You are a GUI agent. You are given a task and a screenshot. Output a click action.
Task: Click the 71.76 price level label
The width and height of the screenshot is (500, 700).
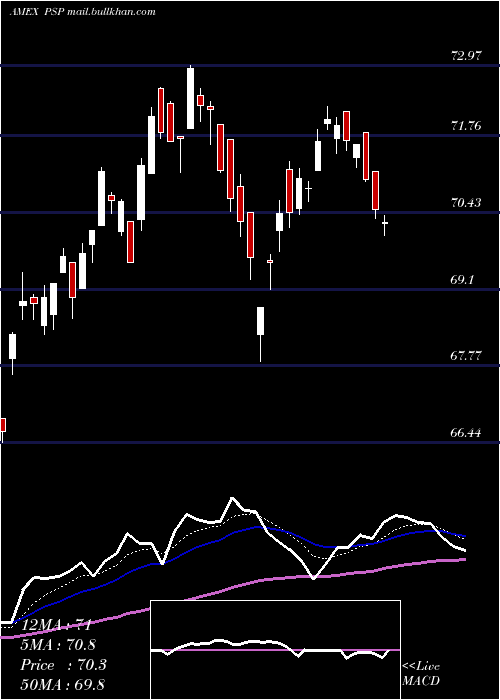pos(466,126)
